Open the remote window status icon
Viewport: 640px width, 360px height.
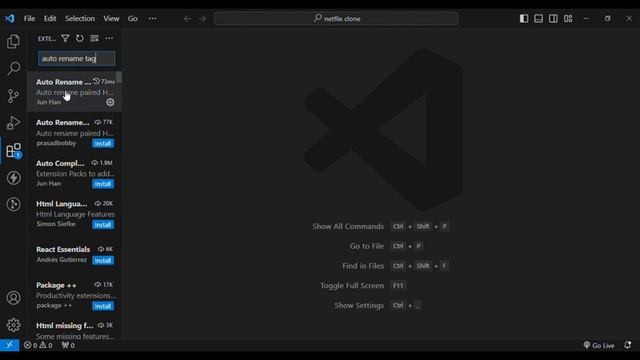9,345
